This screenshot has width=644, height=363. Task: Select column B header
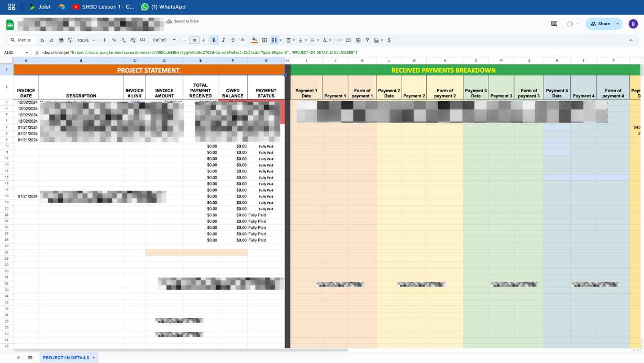pyautogui.click(x=81, y=61)
